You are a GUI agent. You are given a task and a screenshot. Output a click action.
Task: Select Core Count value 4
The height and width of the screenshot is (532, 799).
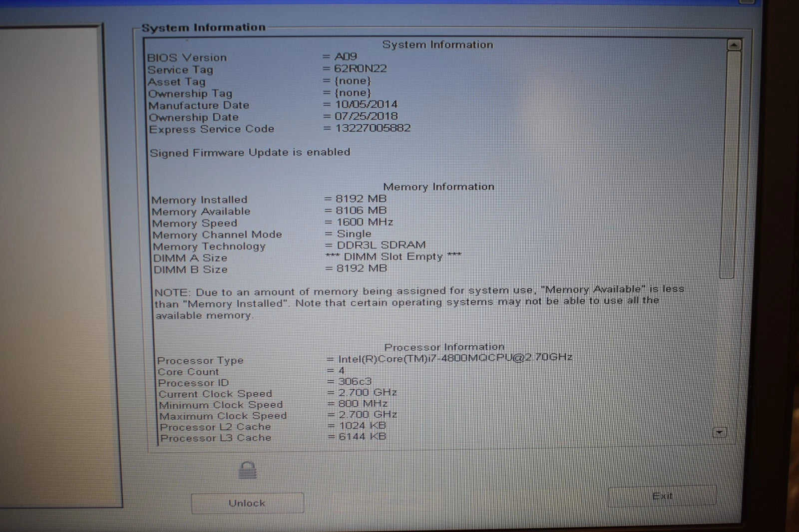(342, 370)
